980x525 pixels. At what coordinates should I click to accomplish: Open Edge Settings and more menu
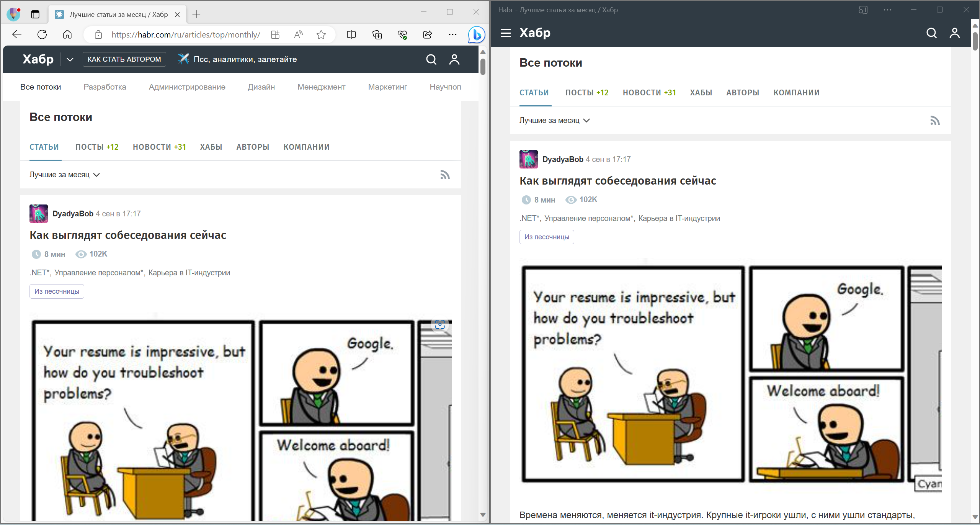[452, 35]
